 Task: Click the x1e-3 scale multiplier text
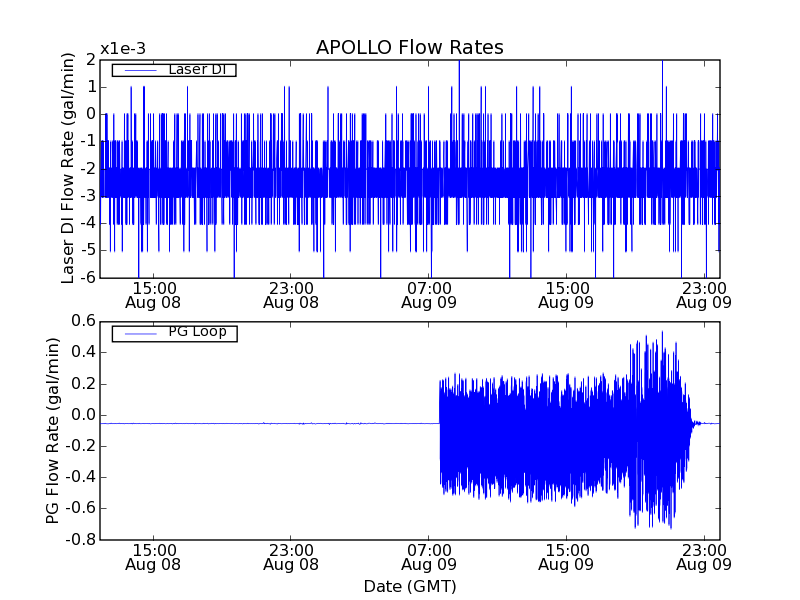[122, 49]
